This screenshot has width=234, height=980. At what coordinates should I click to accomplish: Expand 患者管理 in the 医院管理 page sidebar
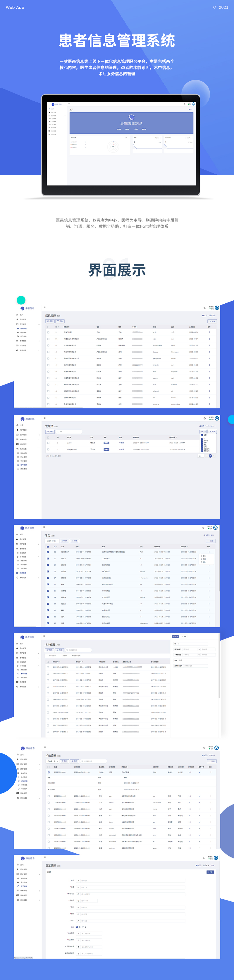(27, 341)
